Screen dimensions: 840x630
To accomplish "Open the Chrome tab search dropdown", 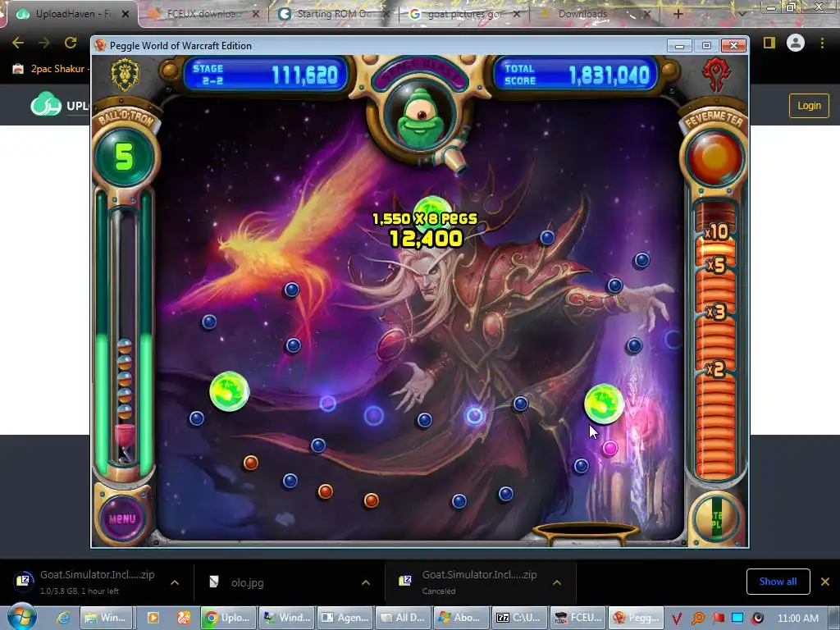I will [x=742, y=14].
